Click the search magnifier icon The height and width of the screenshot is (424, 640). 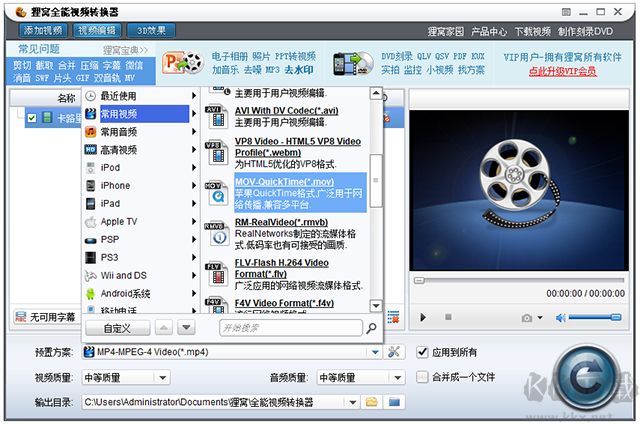pyautogui.click(x=371, y=328)
